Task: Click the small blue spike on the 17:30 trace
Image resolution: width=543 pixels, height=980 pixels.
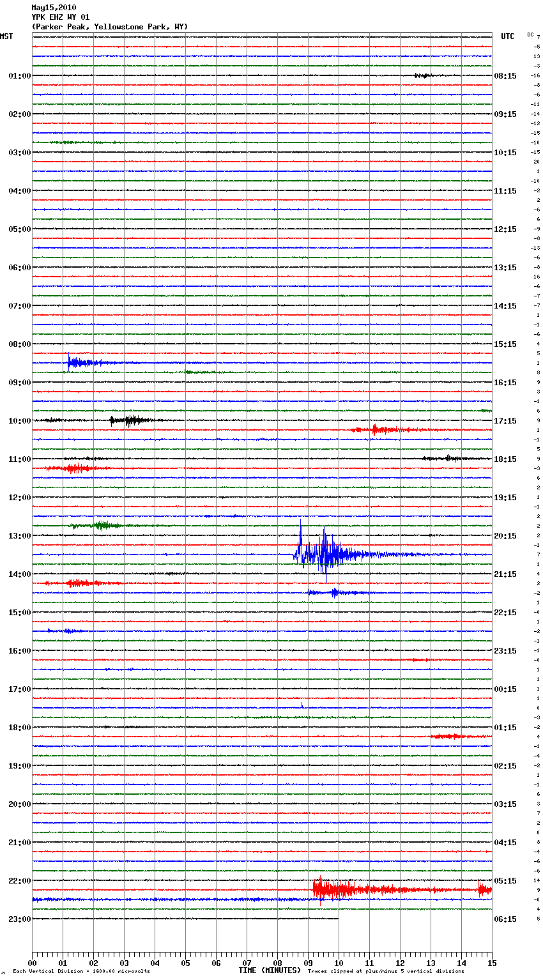Action: tap(302, 705)
